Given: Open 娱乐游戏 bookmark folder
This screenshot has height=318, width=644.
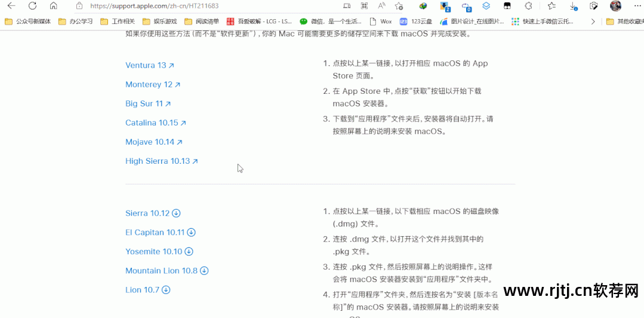Looking at the screenshot, I should [x=159, y=22].
